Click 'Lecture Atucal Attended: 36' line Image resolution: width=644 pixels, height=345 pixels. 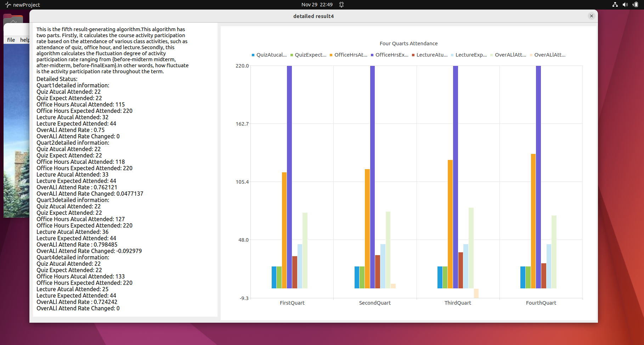[x=73, y=232]
